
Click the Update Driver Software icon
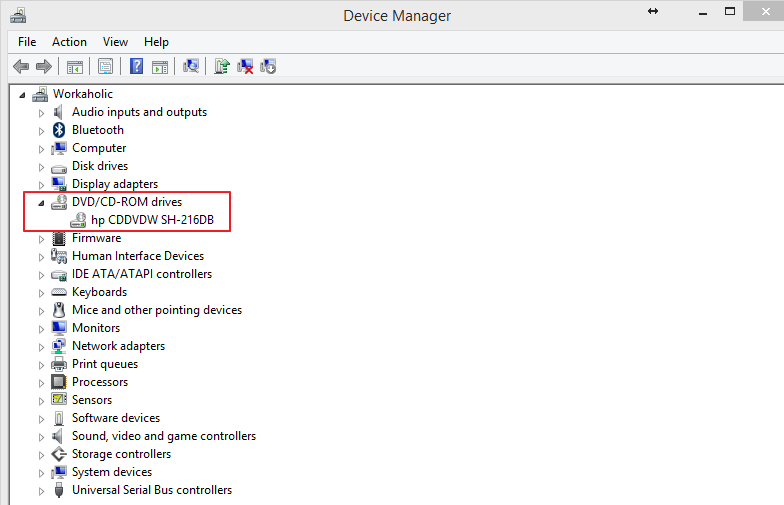coord(222,66)
